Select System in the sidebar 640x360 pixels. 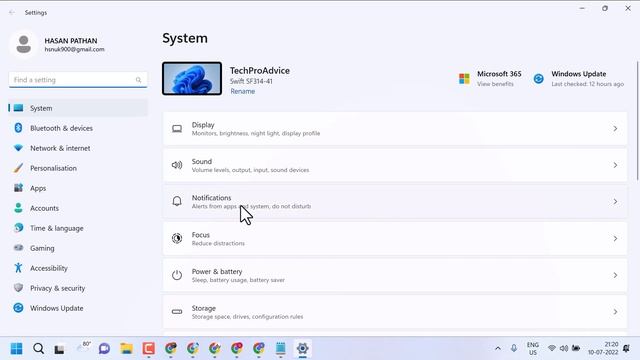coord(78,108)
